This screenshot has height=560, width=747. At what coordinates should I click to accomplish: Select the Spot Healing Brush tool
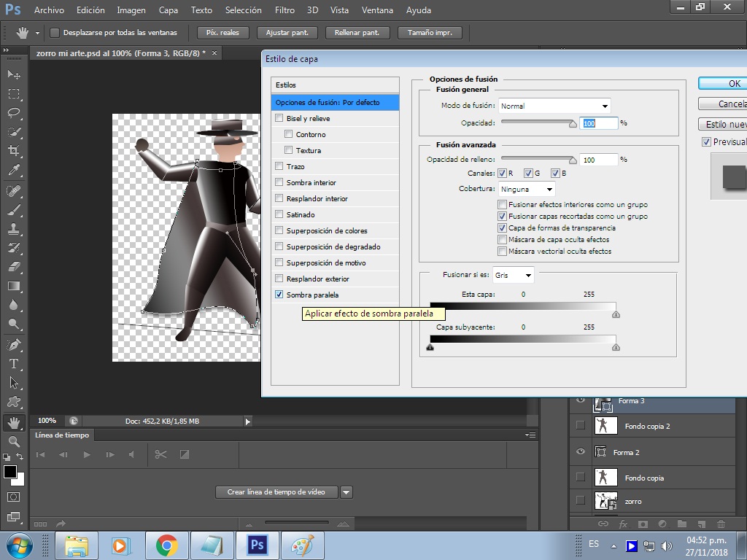(14, 191)
